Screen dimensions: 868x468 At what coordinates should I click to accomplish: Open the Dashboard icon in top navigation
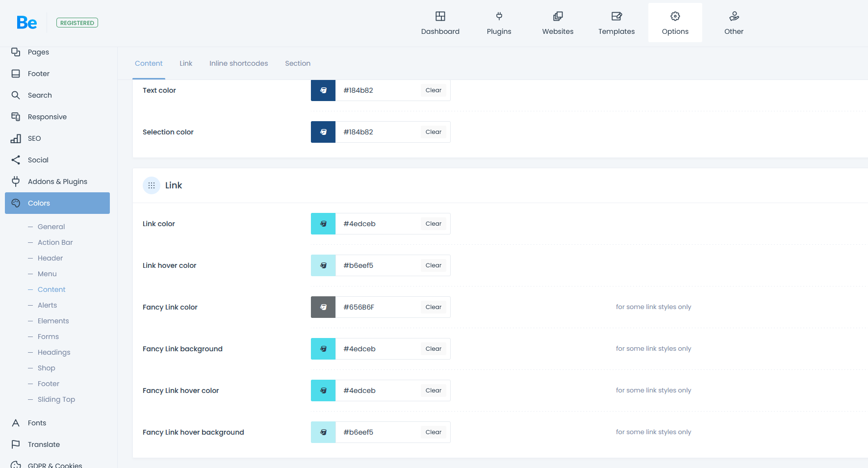(440, 16)
